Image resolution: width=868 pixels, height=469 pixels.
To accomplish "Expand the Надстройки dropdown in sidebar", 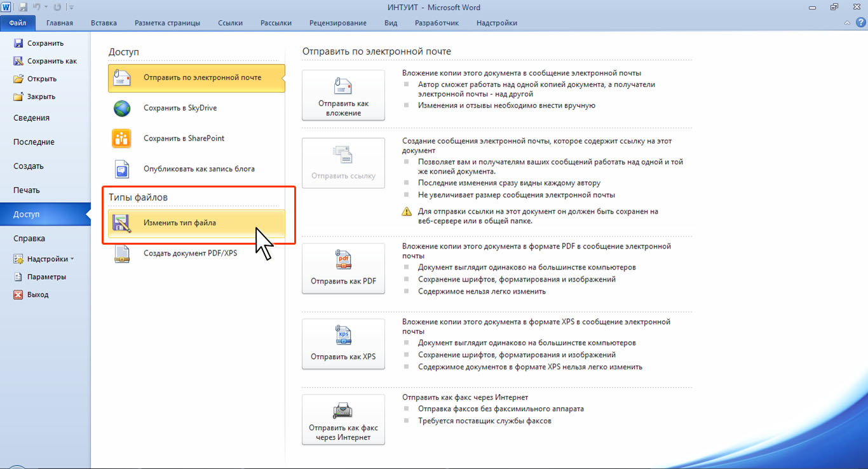I will pos(72,259).
